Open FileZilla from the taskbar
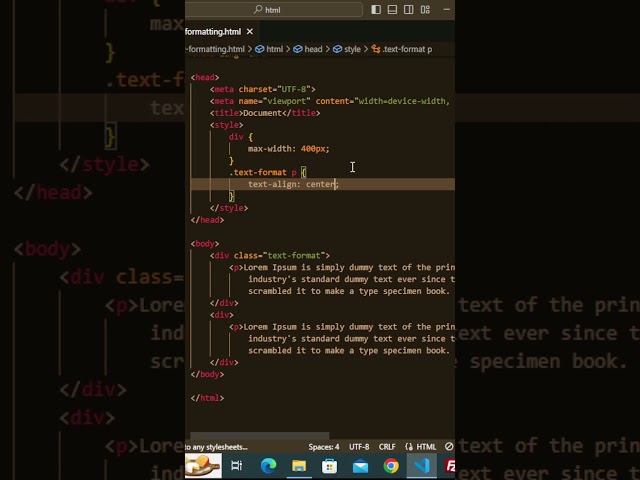This screenshot has width=640, height=480. point(450,466)
